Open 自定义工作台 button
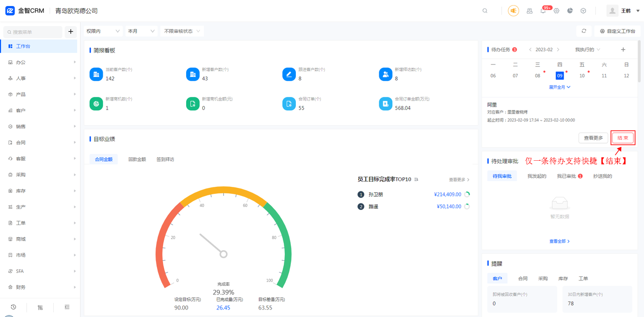This screenshot has width=644, height=317. point(617,31)
